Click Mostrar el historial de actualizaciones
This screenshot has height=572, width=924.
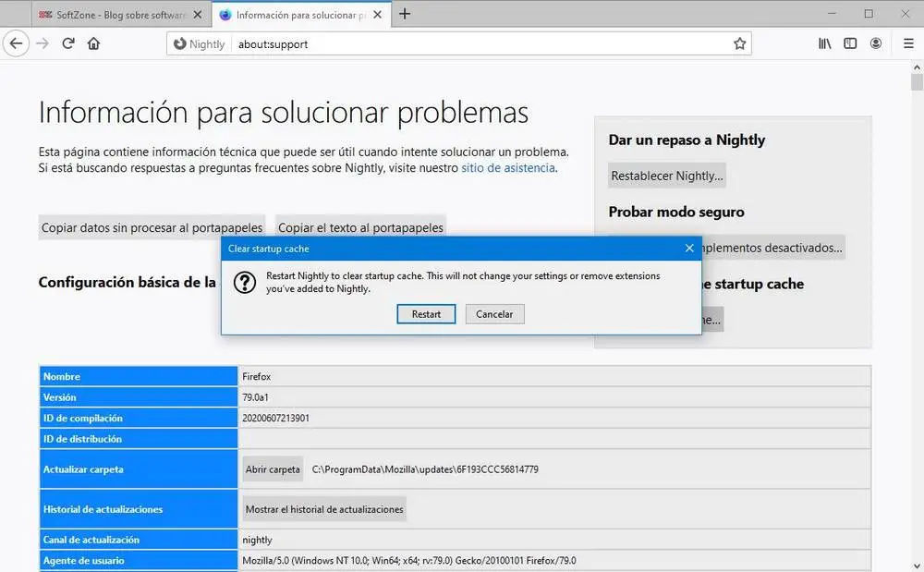pos(324,509)
